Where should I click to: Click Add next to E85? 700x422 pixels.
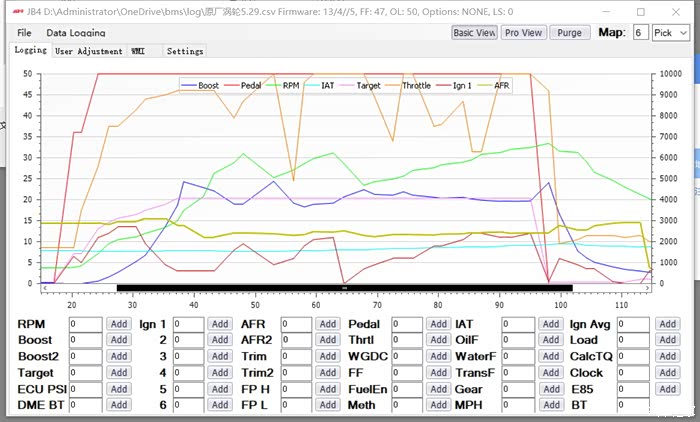coord(667,389)
